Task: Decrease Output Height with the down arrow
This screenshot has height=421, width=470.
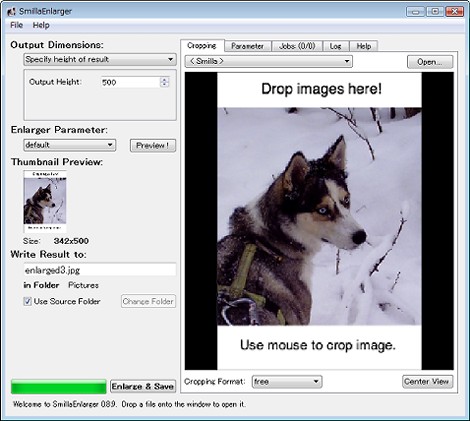Action: click(x=164, y=84)
